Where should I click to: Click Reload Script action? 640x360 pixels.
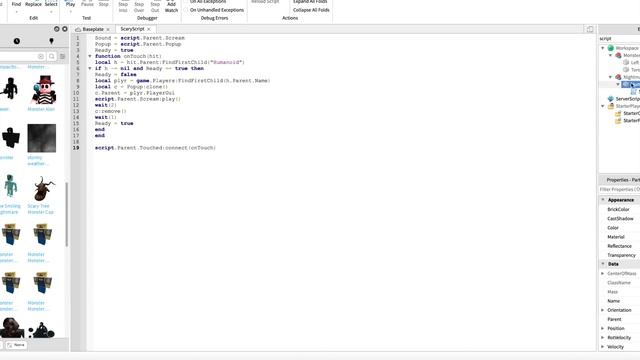(x=265, y=2)
